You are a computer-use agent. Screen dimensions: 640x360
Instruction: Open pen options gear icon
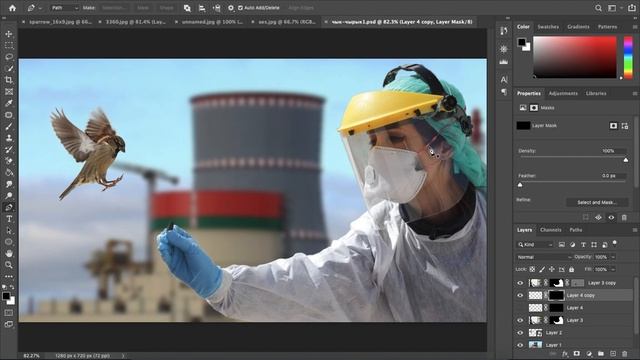click(231, 8)
